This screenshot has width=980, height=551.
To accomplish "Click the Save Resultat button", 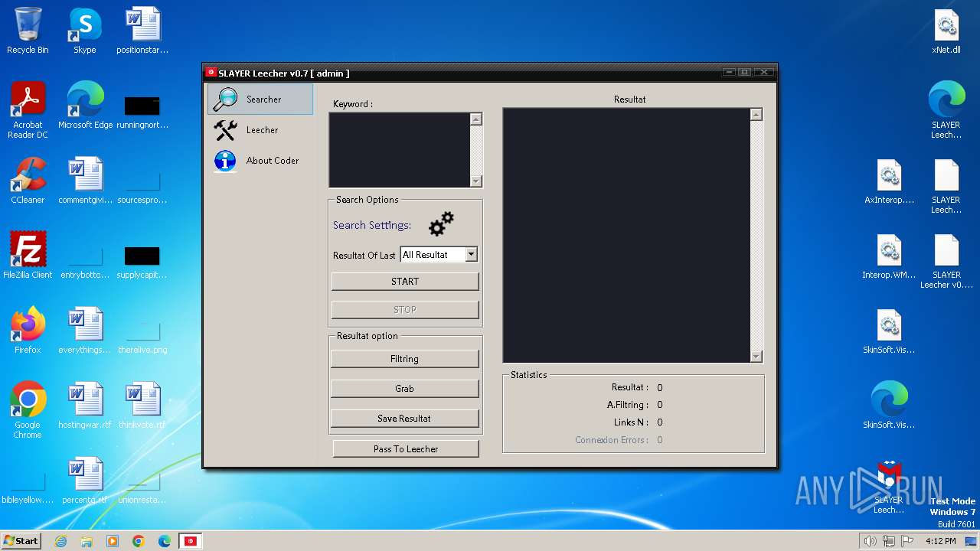I will [405, 419].
